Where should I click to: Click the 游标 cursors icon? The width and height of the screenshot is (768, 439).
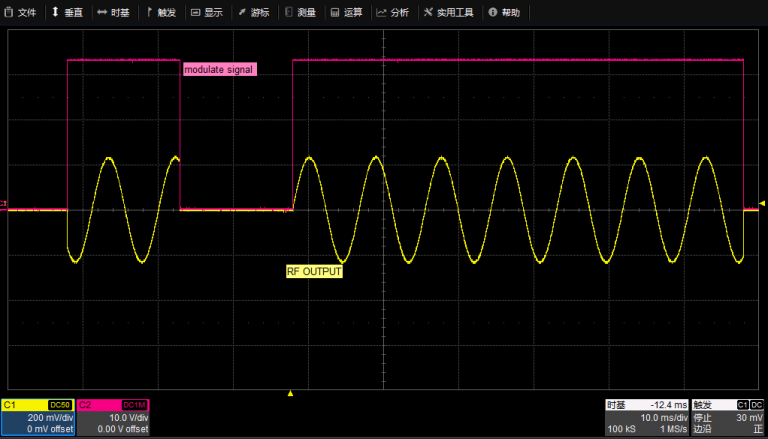243,13
